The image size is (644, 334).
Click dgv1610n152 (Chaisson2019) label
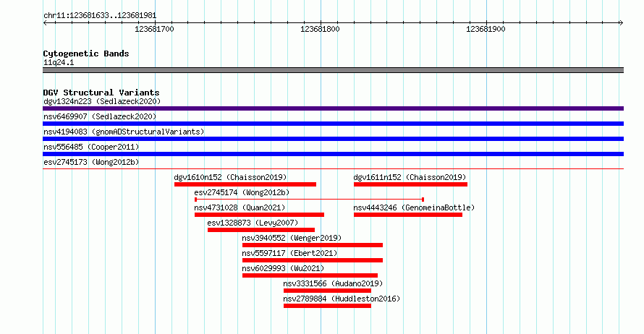pyautogui.click(x=230, y=177)
